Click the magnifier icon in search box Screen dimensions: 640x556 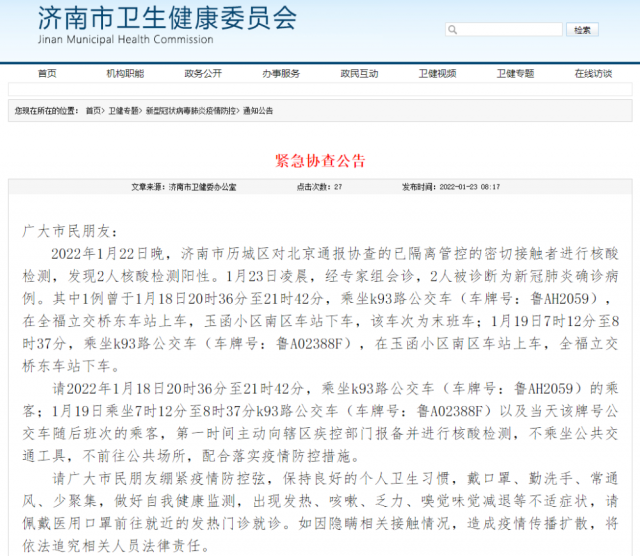click(x=452, y=30)
